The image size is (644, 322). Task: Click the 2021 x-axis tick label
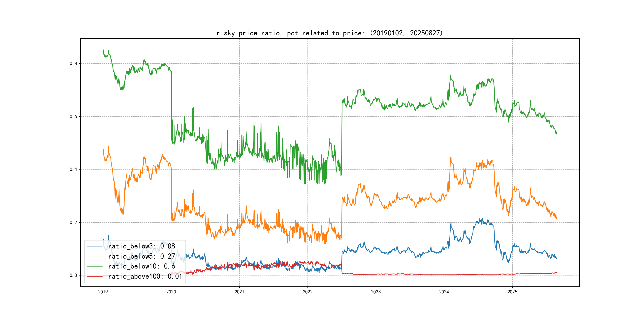pos(239,292)
